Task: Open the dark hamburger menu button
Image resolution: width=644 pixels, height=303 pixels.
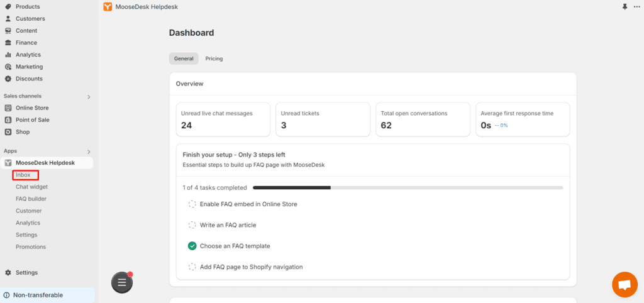Action: [122, 282]
